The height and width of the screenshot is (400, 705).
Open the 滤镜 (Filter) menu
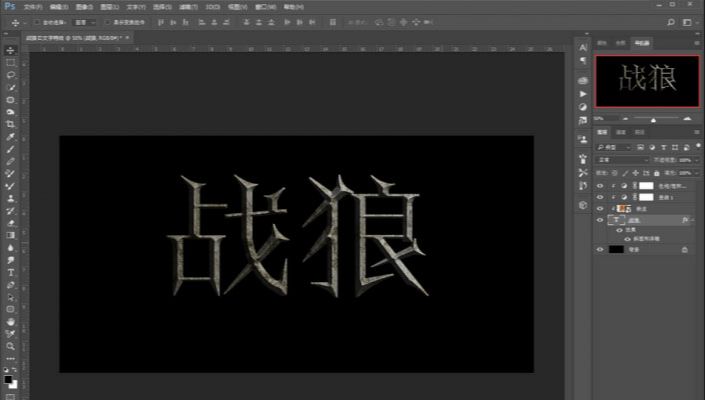[x=188, y=7]
